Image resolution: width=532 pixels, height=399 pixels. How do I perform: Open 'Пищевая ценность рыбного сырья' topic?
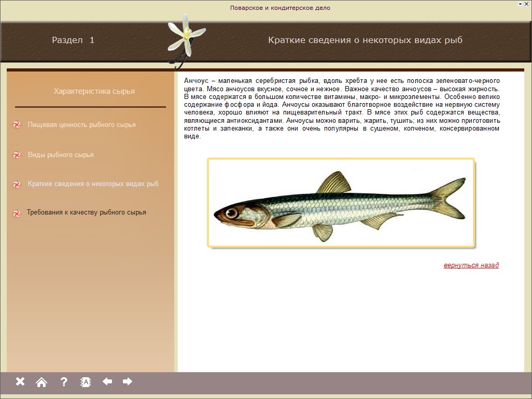click(81, 125)
